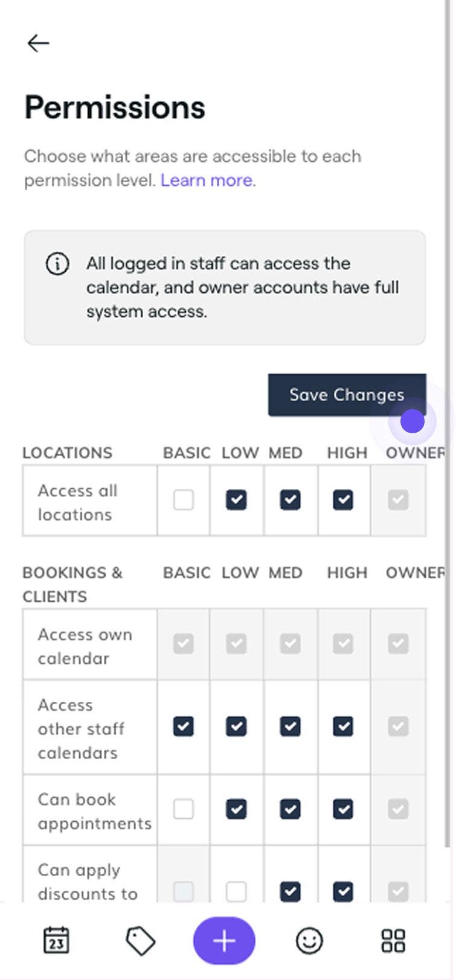This screenshot has height=980, width=456.
Task: Enable Can apply discounts for Low
Action: coord(236,891)
